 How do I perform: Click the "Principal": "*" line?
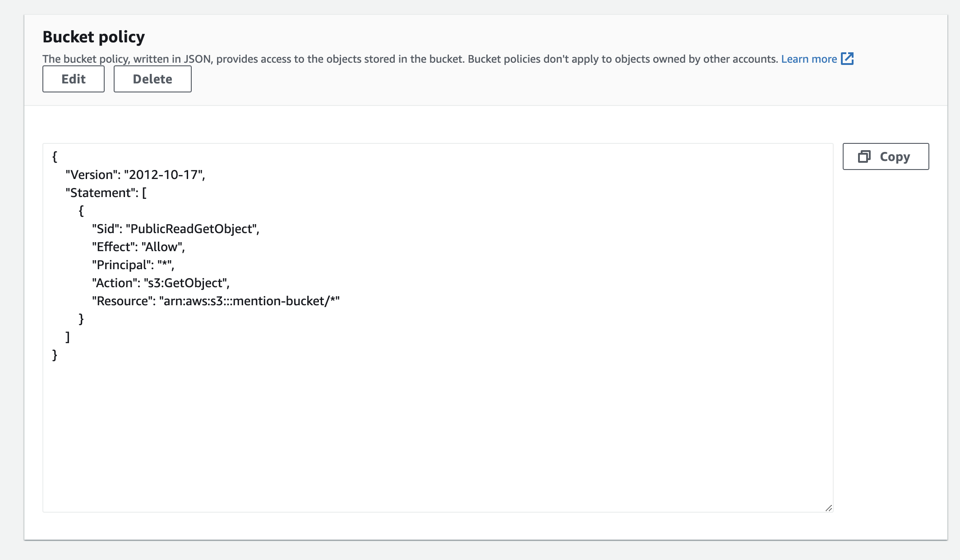(x=133, y=265)
